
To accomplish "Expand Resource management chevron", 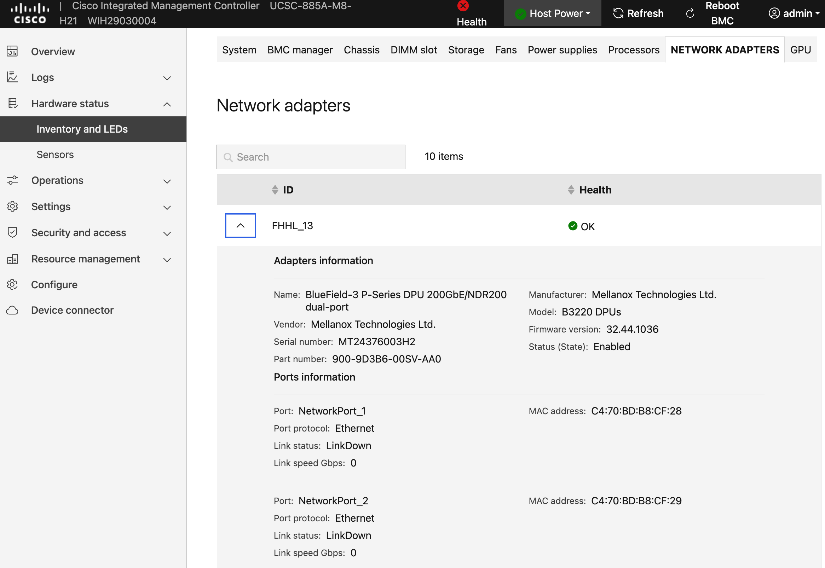I will [167, 259].
